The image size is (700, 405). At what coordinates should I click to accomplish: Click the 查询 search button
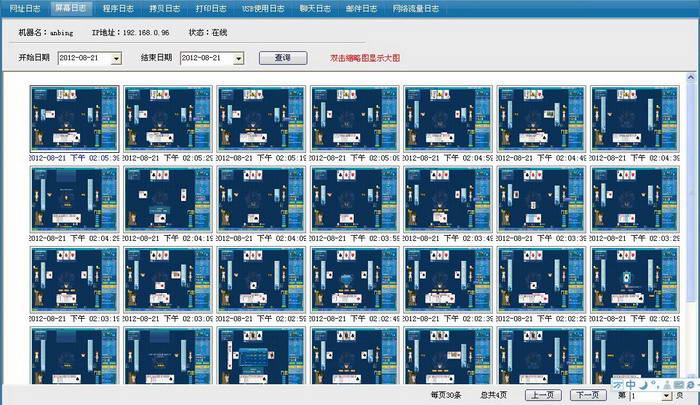click(x=283, y=58)
